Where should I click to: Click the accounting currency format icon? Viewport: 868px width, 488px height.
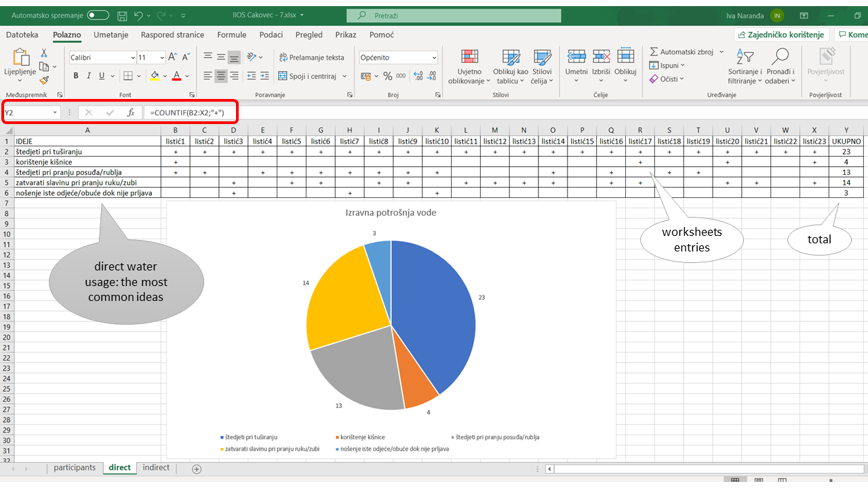click(366, 76)
